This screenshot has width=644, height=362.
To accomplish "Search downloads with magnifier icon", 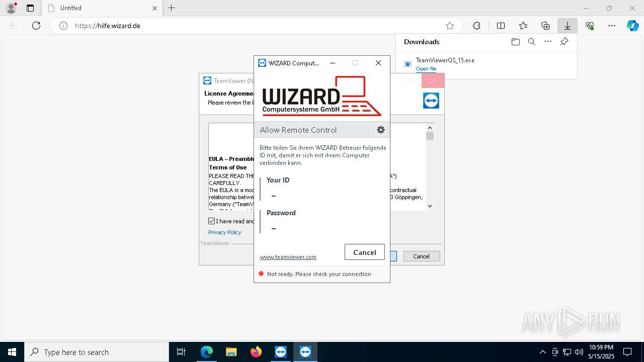I will point(532,42).
